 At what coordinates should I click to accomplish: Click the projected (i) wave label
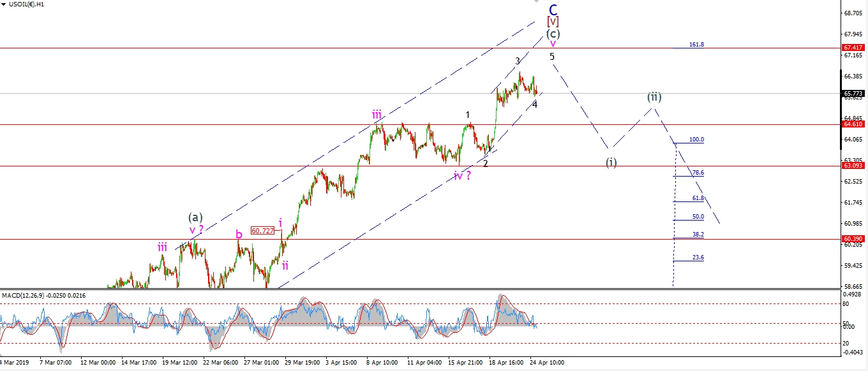[x=611, y=162]
